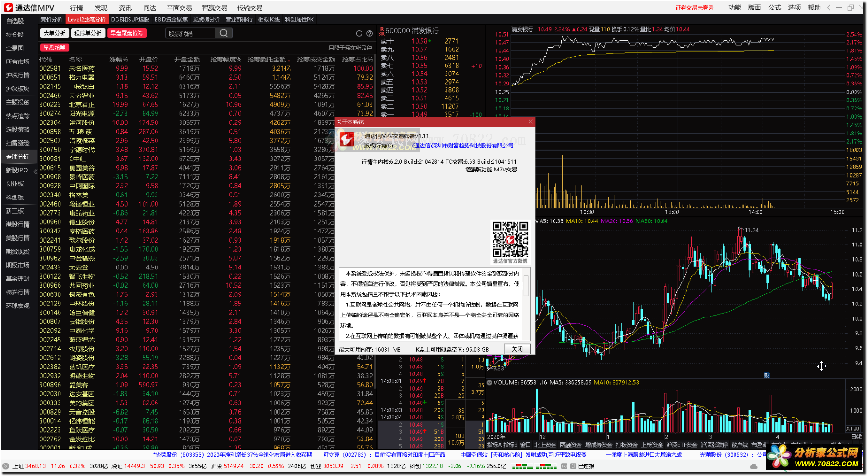Click the 证券交易未登录 login link
This screenshot has width=868, height=476.
[695, 8]
